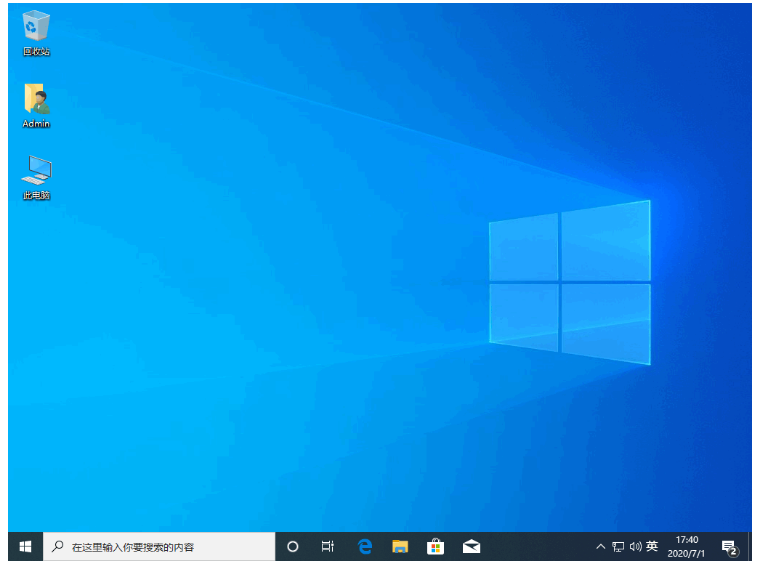Open the volume speaker control

tap(635, 547)
